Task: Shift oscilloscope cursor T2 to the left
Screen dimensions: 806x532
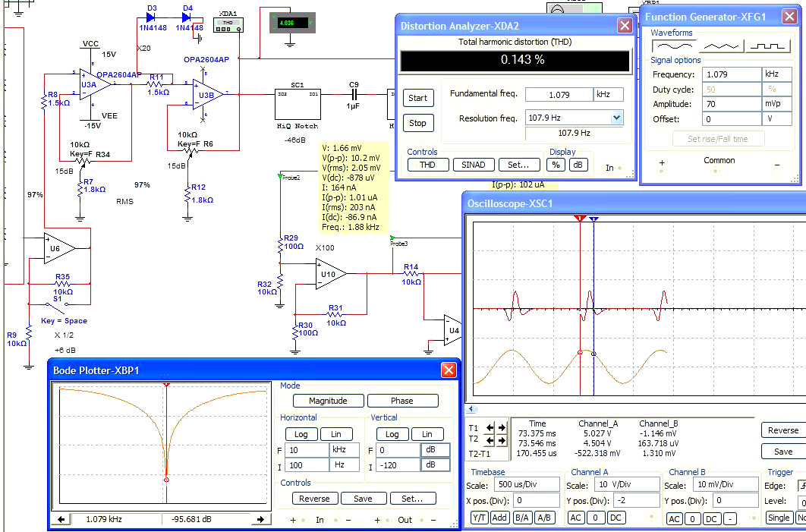Action: tap(490, 440)
